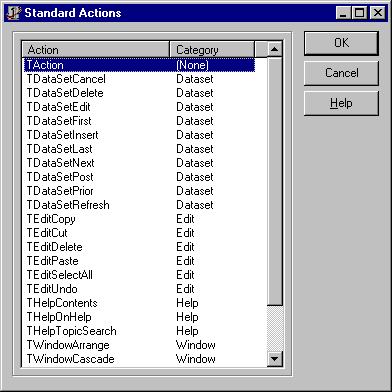Select the TEditCopy action

pyautogui.click(x=139, y=219)
